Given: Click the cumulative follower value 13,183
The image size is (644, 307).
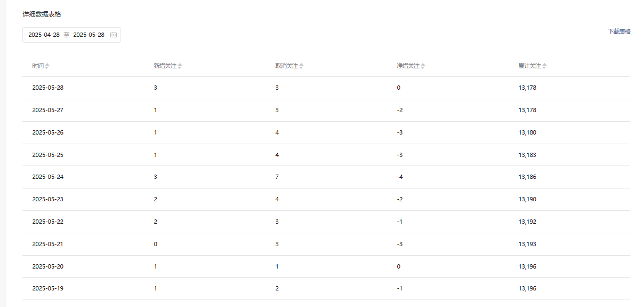Looking at the screenshot, I should [527, 155].
